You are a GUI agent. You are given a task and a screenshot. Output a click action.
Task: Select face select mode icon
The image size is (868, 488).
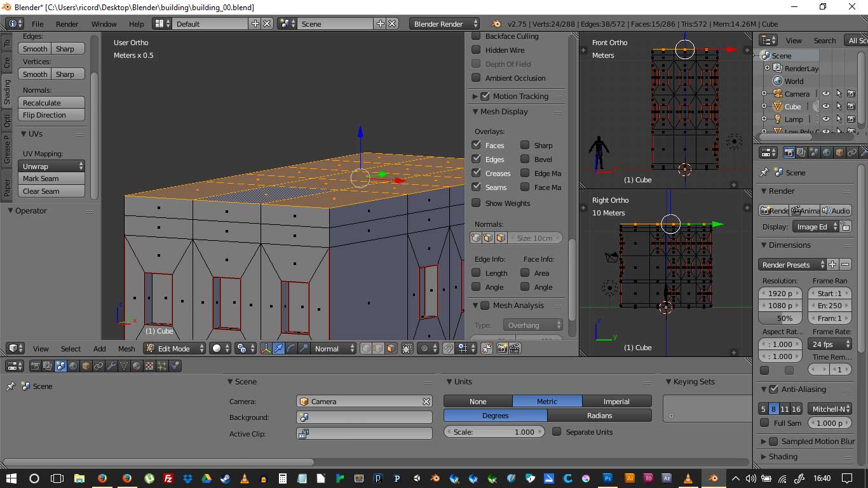(391, 348)
